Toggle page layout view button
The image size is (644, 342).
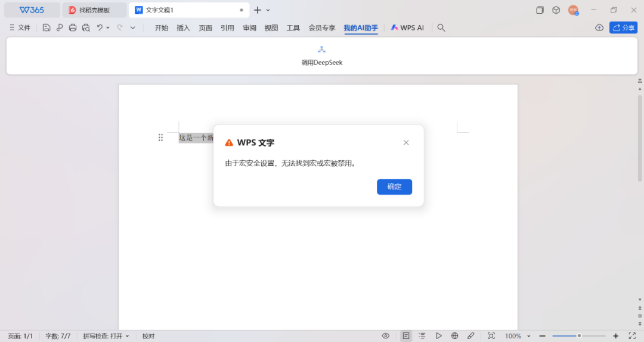tap(406, 336)
